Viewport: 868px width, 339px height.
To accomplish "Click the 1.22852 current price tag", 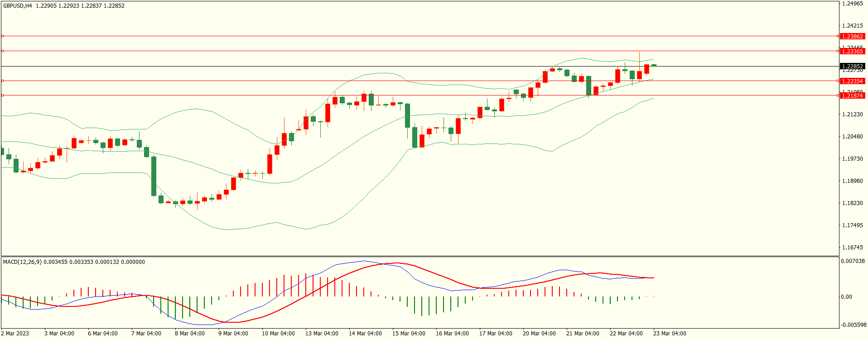I will (852, 66).
